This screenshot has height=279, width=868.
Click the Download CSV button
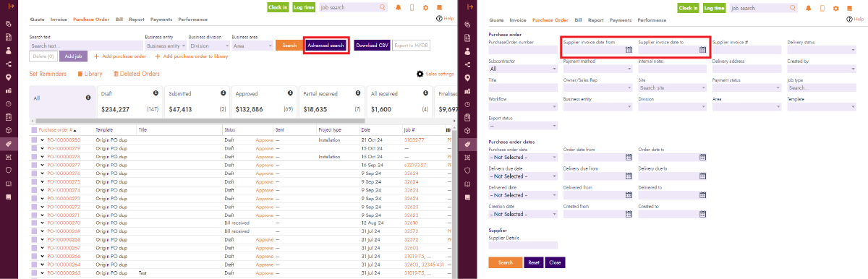373,45
